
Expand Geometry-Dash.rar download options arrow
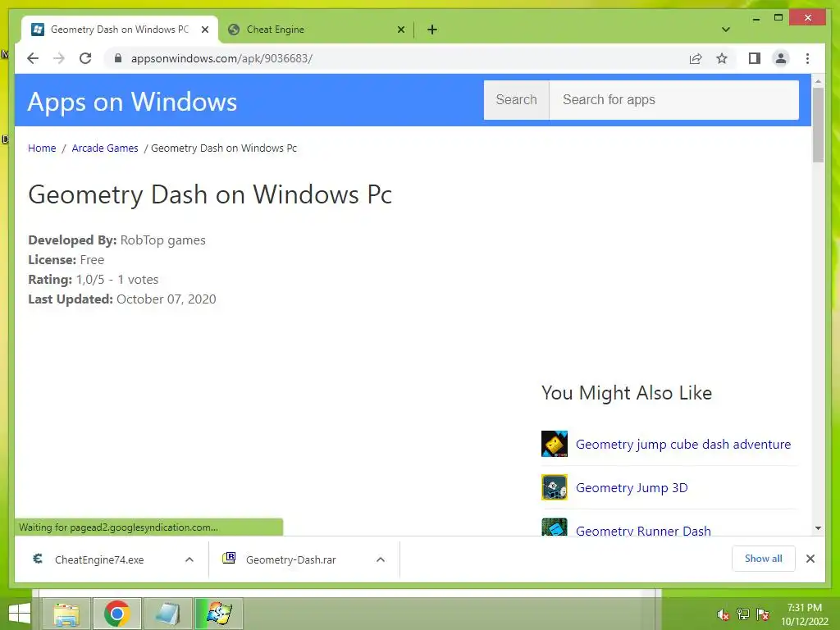tap(381, 559)
